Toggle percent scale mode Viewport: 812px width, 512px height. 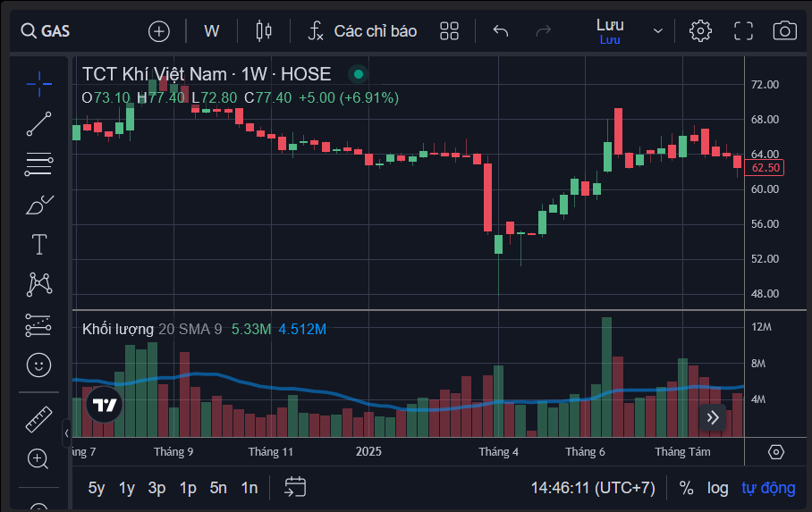coord(686,488)
